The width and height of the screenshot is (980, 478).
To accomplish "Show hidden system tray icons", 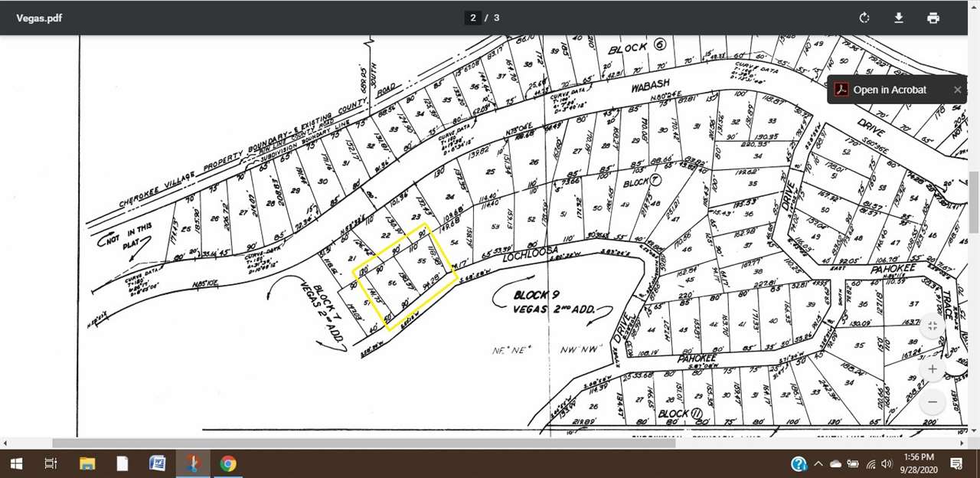I will [818, 463].
